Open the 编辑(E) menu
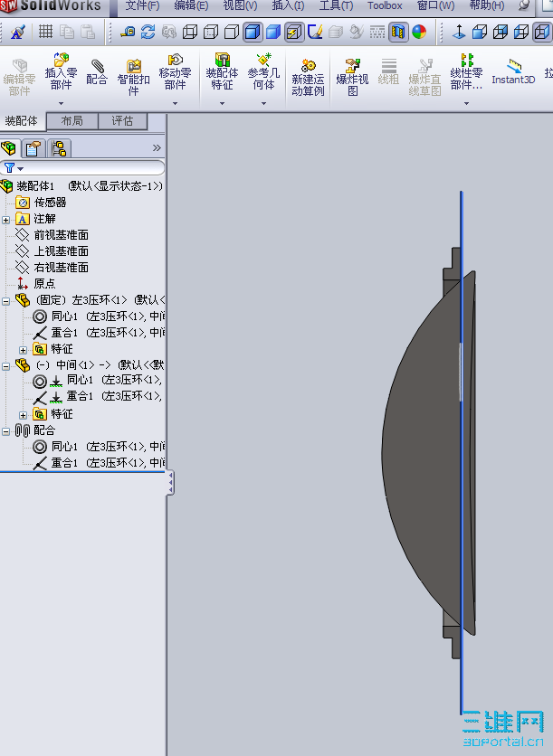This screenshot has width=553, height=756. point(191,5)
